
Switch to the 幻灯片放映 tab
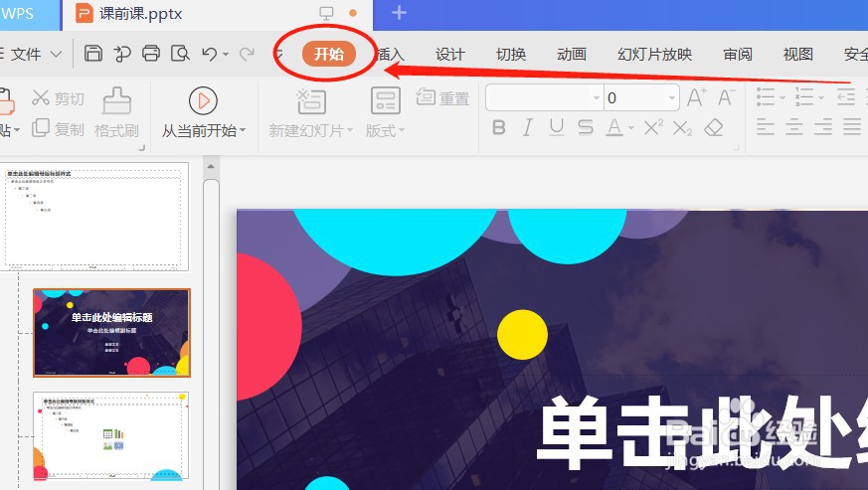(x=655, y=54)
